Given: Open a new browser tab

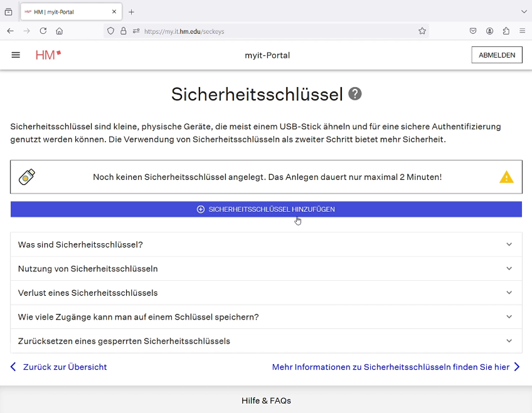Looking at the screenshot, I should (131, 12).
